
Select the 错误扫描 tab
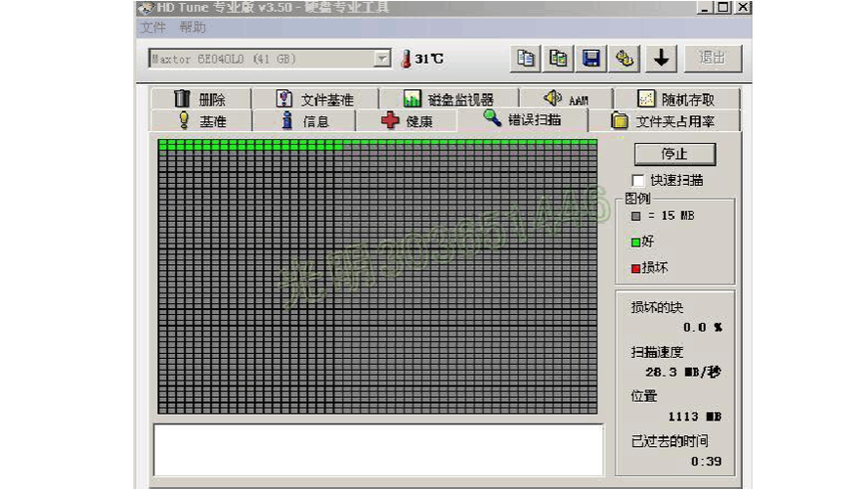522,119
